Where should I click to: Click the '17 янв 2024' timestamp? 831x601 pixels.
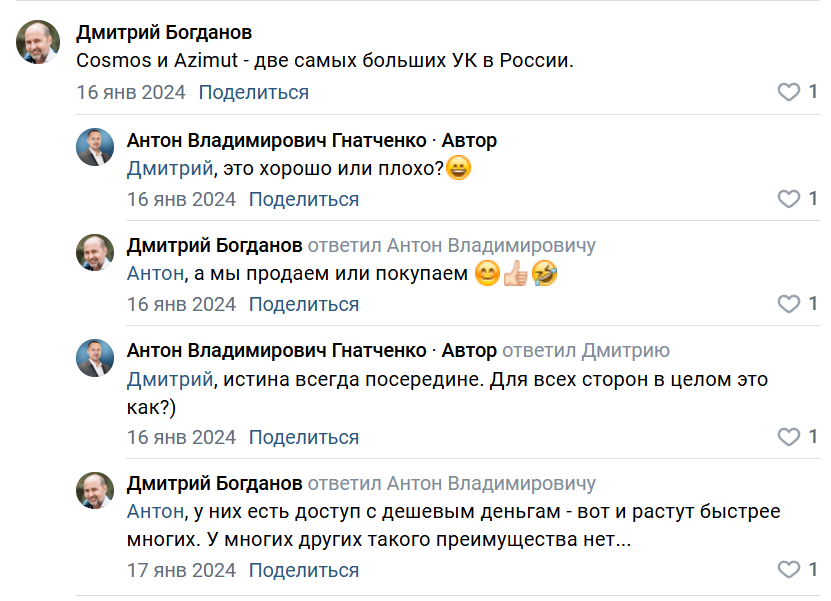pyautogui.click(x=181, y=570)
